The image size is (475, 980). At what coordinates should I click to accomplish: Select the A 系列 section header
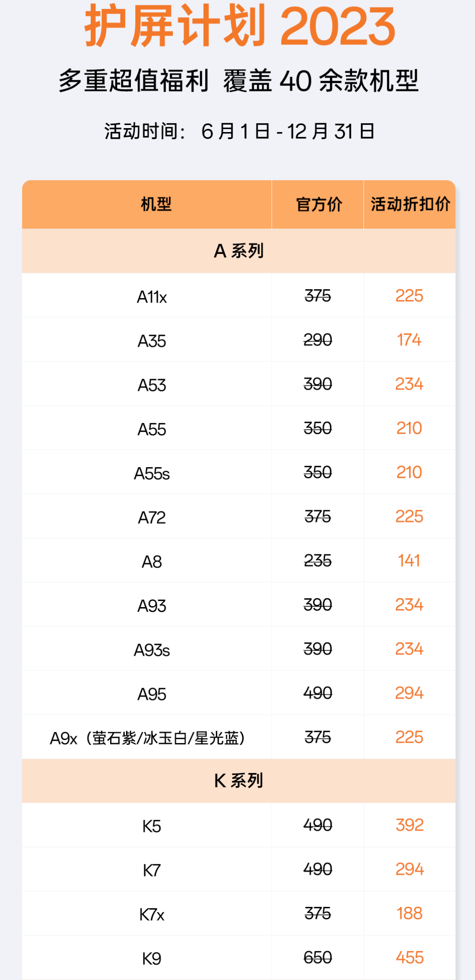[238, 251]
